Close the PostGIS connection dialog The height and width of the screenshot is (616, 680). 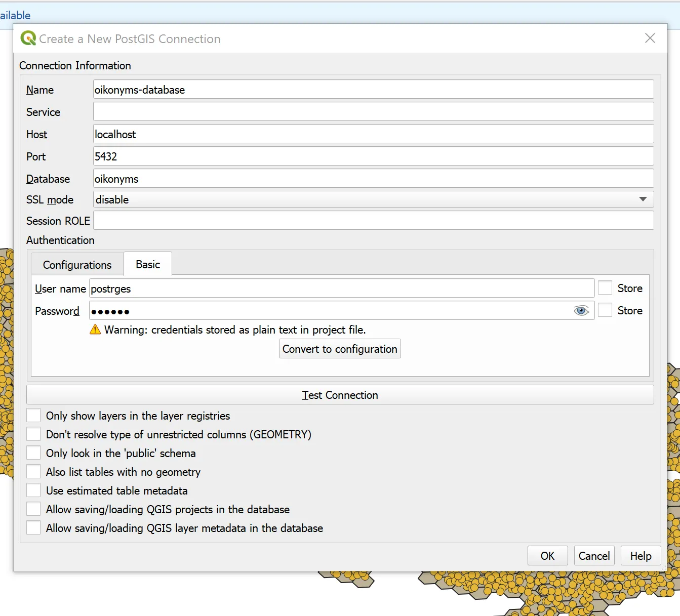[650, 38]
